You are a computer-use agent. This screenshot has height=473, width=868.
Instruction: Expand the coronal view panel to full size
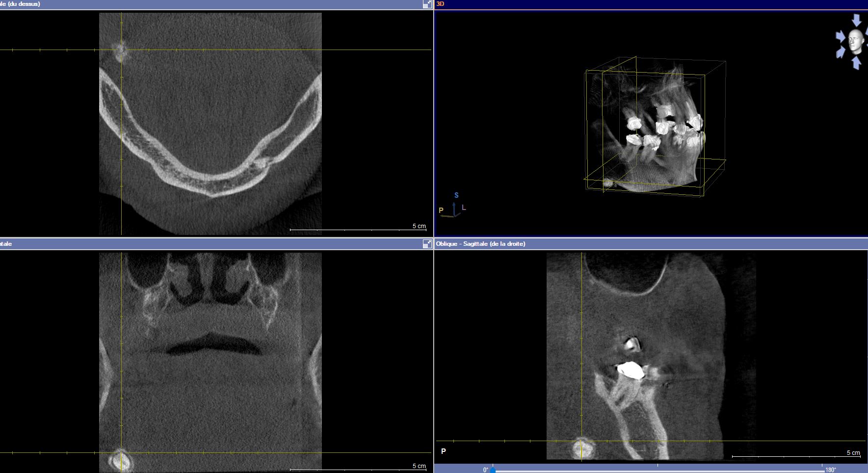(x=427, y=244)
